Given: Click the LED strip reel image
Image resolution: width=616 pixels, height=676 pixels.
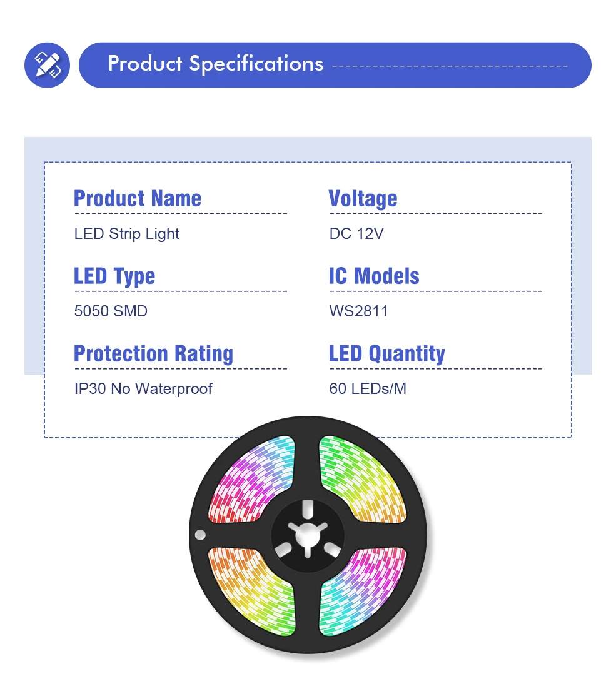Looking at the screenshot, I should pos(308,535).
